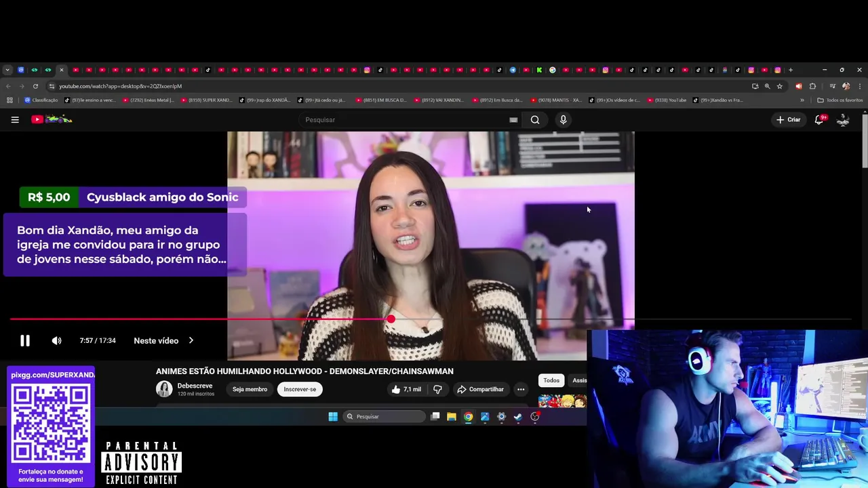Open the '(8159) SUPER XAND...' bookmark
868x488 pixels.
point(207,100)
